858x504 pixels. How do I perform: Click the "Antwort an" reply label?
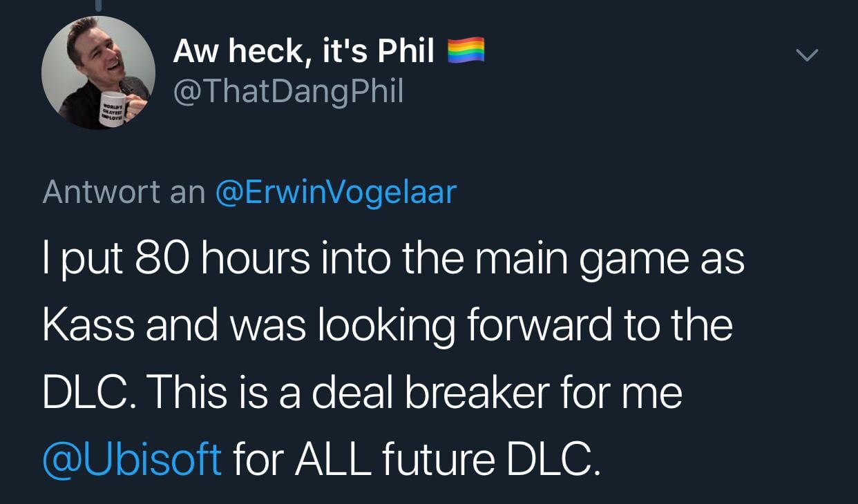(x=124, y=192)
